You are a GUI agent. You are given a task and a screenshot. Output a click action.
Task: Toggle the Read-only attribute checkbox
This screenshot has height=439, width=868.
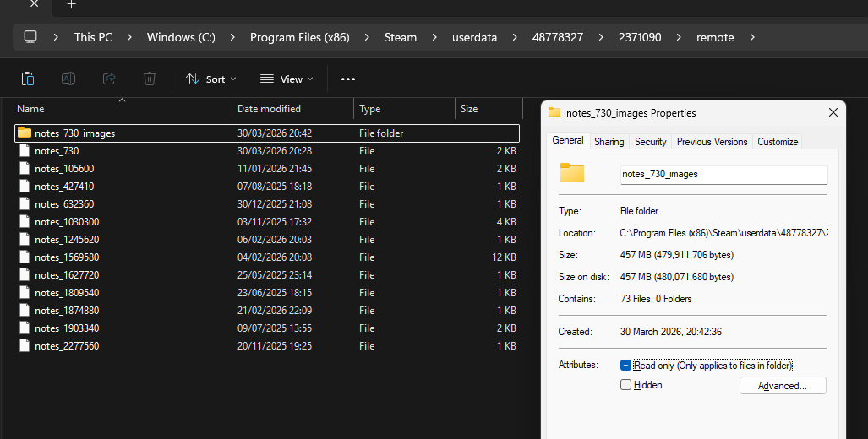pyautogui.click(x=626, y=366)
